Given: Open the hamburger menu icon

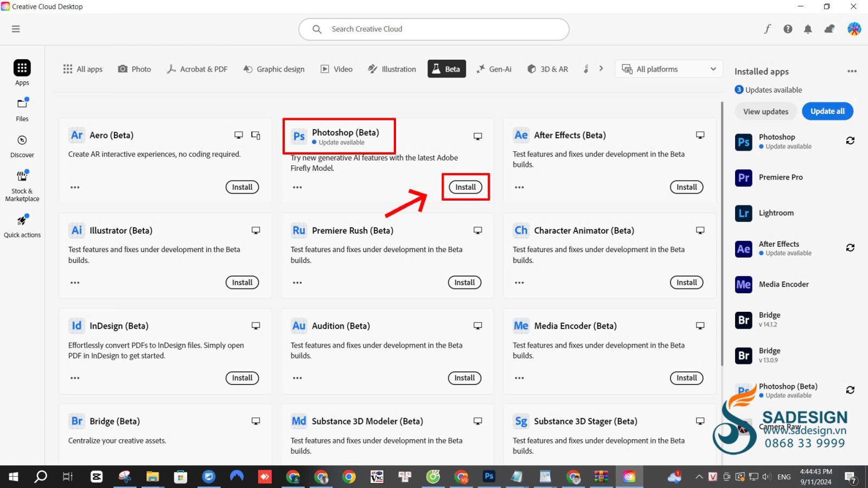Looking at the screenshot, I should click(x=16, y=29).
